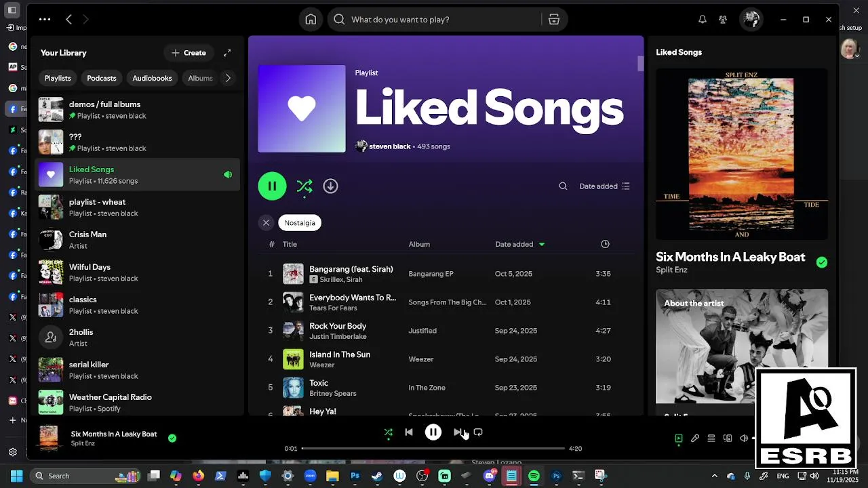Filter library by Playlists
This screenshot has height=488, width=868.
pos(58,78)
